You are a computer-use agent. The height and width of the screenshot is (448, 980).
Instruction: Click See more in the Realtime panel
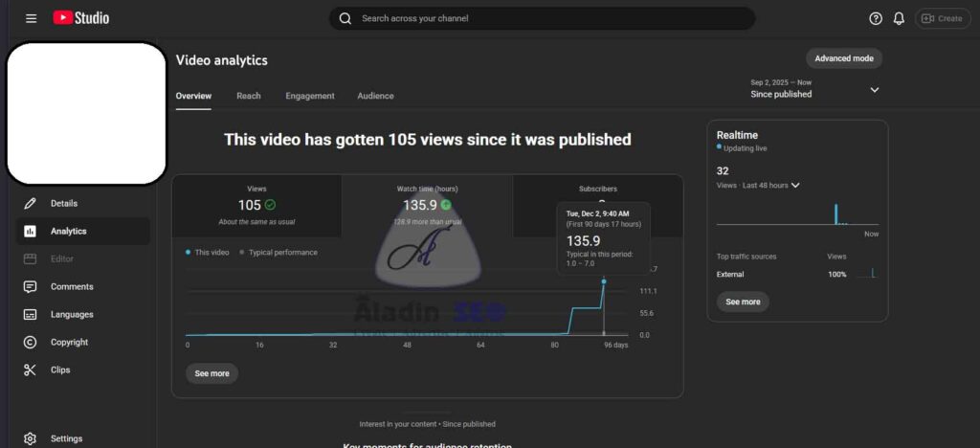tap(743, 302)
